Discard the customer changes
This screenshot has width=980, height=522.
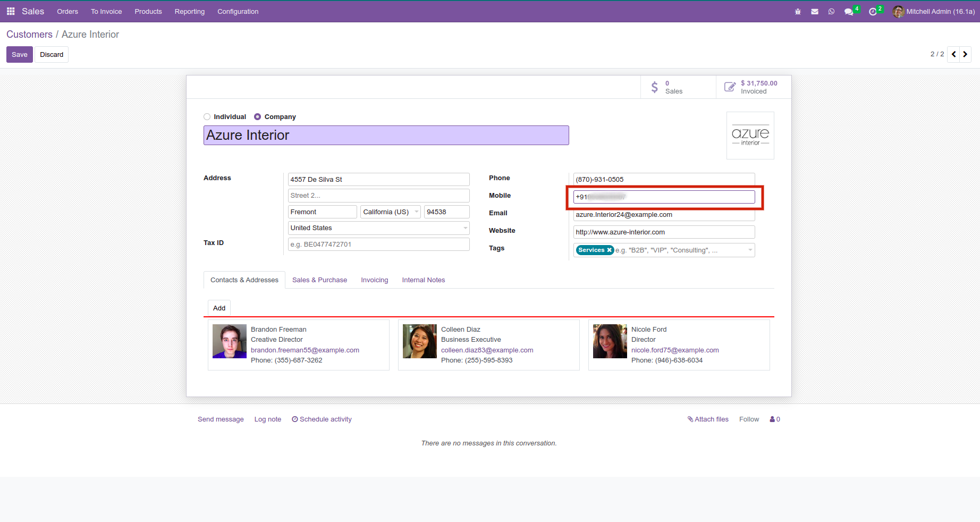coord(52,55)
